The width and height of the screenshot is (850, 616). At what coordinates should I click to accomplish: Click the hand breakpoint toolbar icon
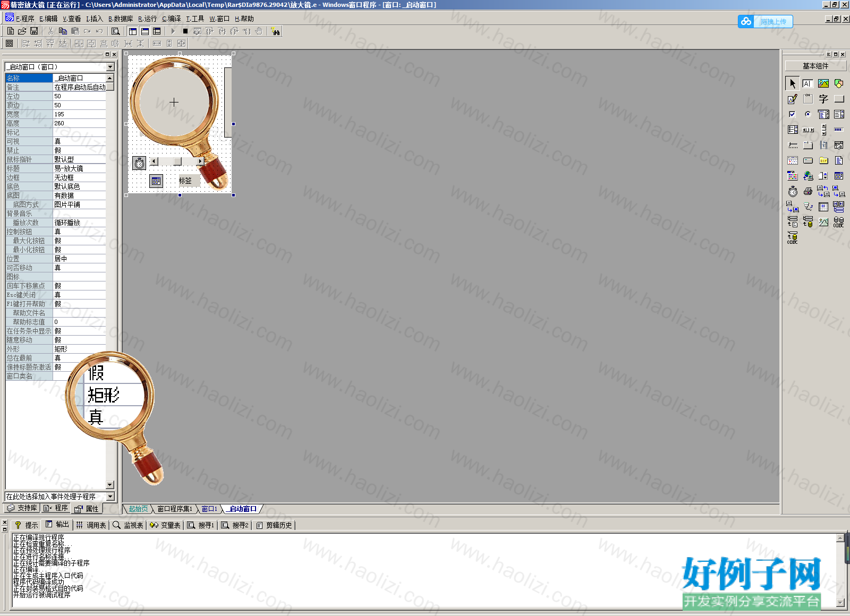(259, 31)
